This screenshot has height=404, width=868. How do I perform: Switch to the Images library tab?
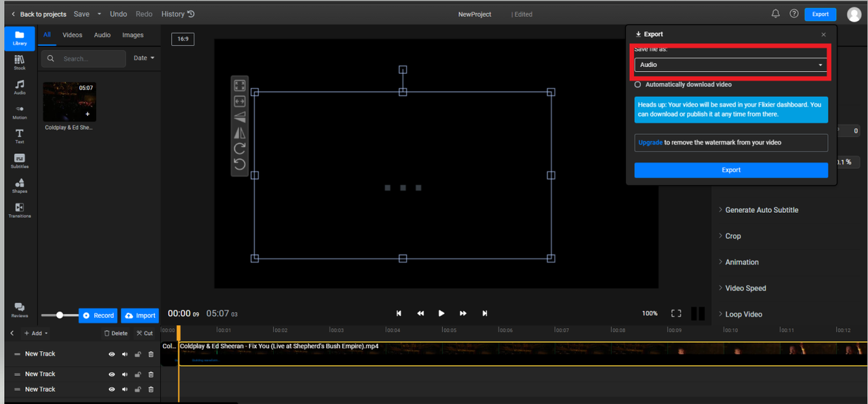tap(133, 35)
